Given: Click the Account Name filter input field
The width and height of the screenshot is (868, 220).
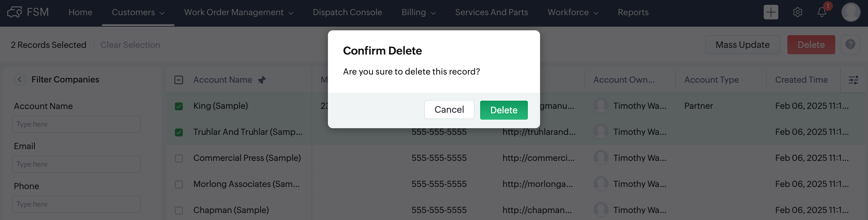Looking at the screenshot, I should (x=76, y=124).
